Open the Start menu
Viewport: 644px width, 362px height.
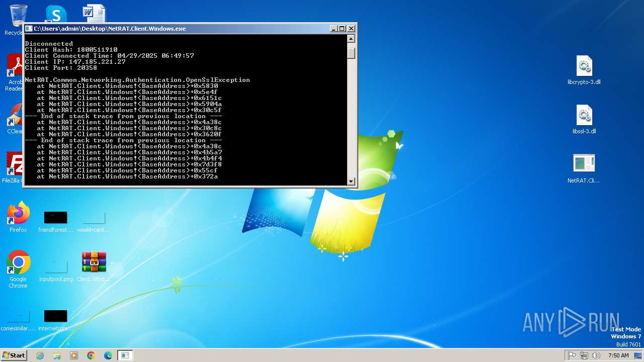tap(14, 355)
